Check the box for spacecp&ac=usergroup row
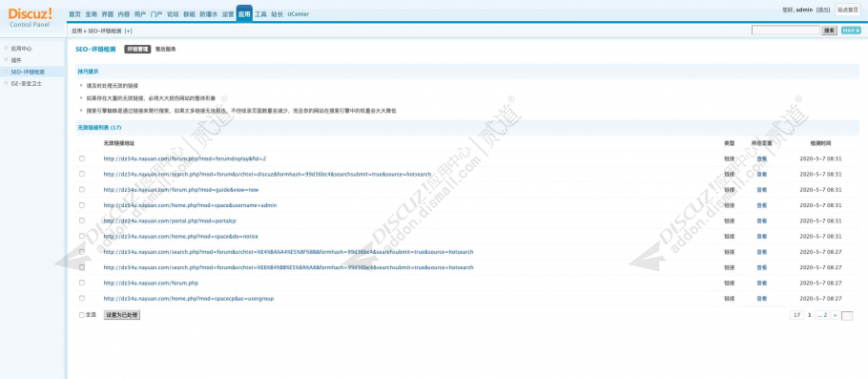The height and width of the screenshot is (379, 868). tap(82, 298)
